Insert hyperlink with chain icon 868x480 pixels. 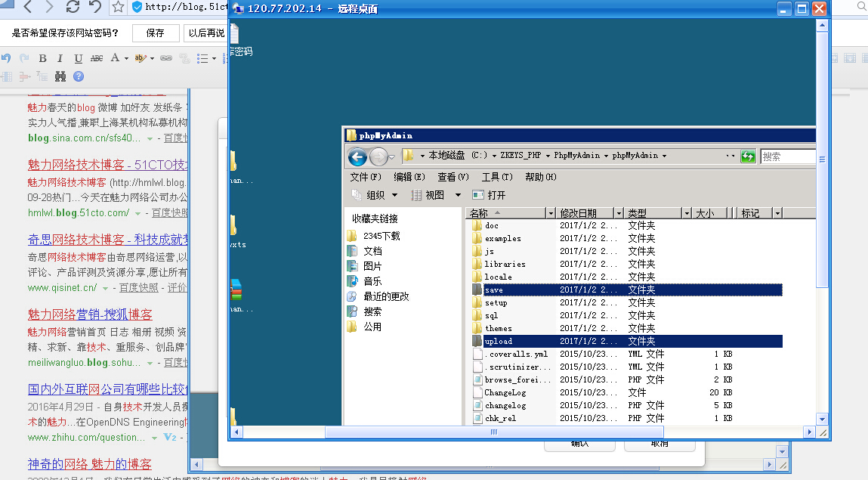(166, 58)
